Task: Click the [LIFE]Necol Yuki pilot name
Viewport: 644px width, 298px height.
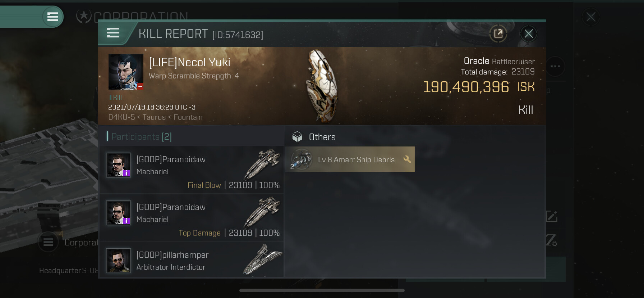Action: click(x=189, y=62)
